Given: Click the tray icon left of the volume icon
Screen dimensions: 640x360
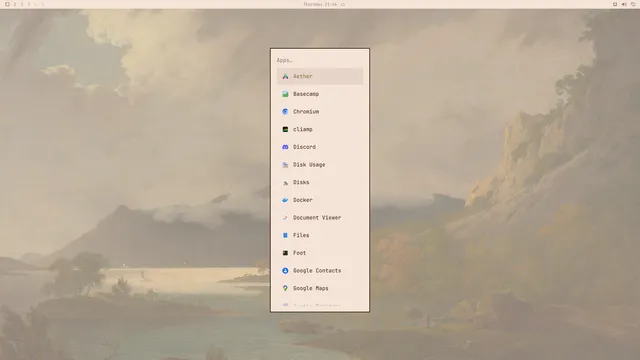Looking at the screenshot, I should (x=615, y=4).
